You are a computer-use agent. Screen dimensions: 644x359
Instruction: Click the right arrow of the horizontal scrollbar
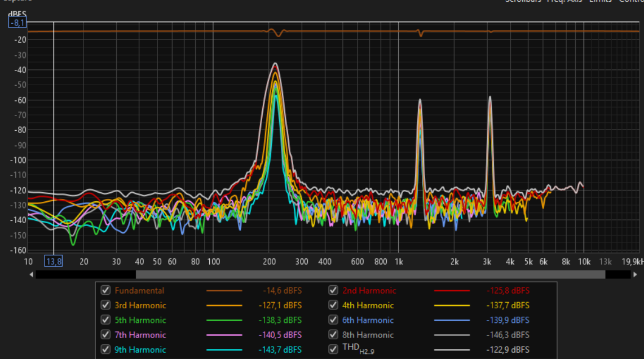(x=636, y=274)
